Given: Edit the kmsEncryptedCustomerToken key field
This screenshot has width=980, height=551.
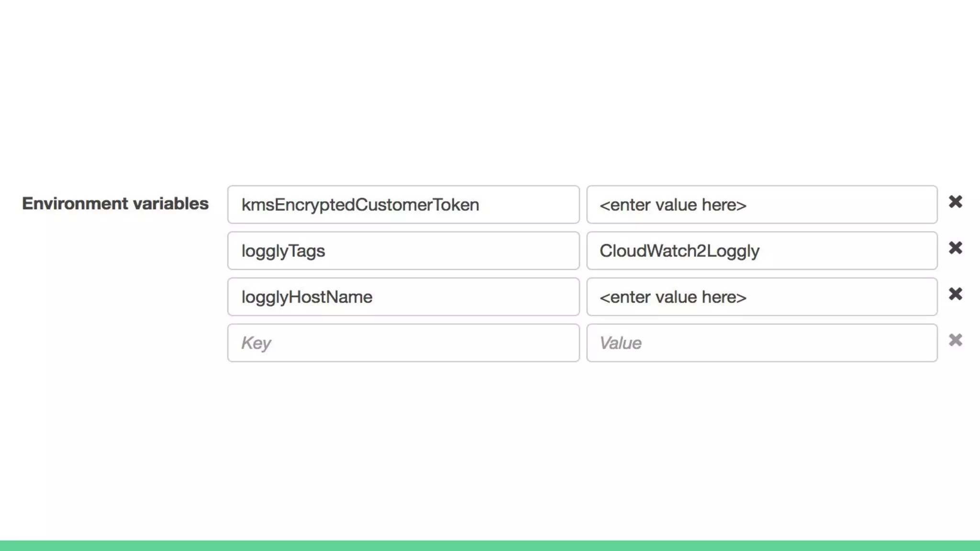Looking at the screenshot, I should click(403, 205).
